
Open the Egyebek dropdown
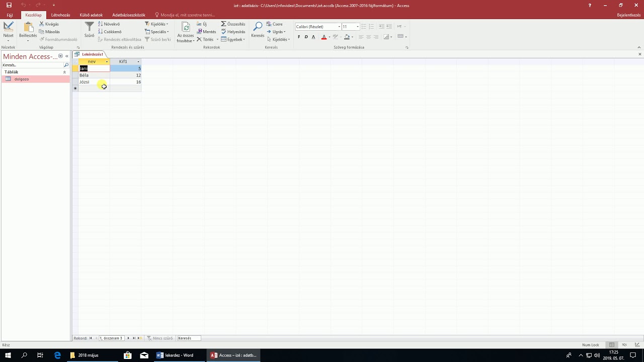pos(233,39)
